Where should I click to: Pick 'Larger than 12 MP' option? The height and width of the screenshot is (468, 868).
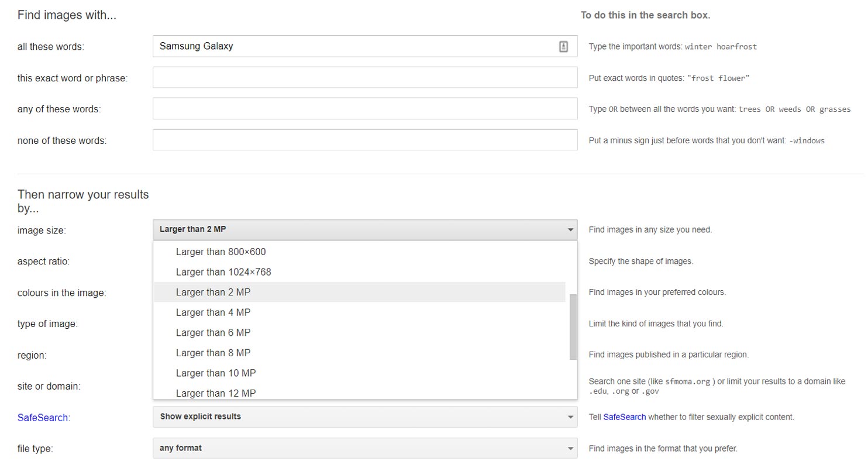359,392
